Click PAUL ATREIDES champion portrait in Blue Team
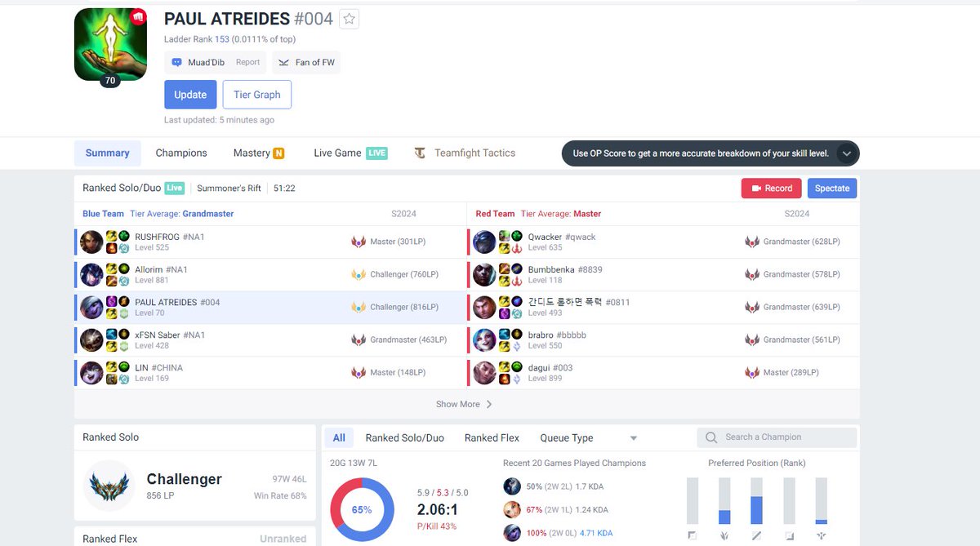The width and height of the screenshot is (980, 546). [91, 307]
